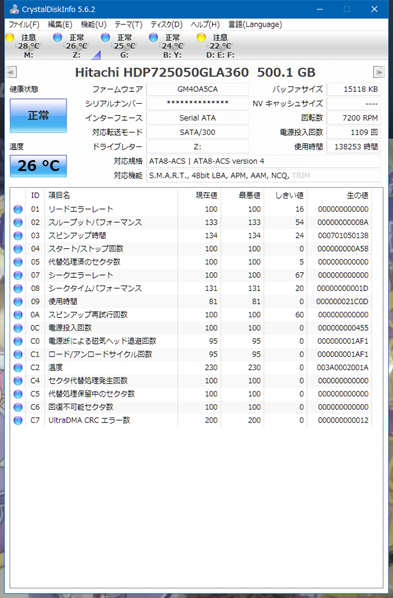The height and width of the screenshot is (598, 393).
Task: Open the 編集(E) menu
Action: 60,25
